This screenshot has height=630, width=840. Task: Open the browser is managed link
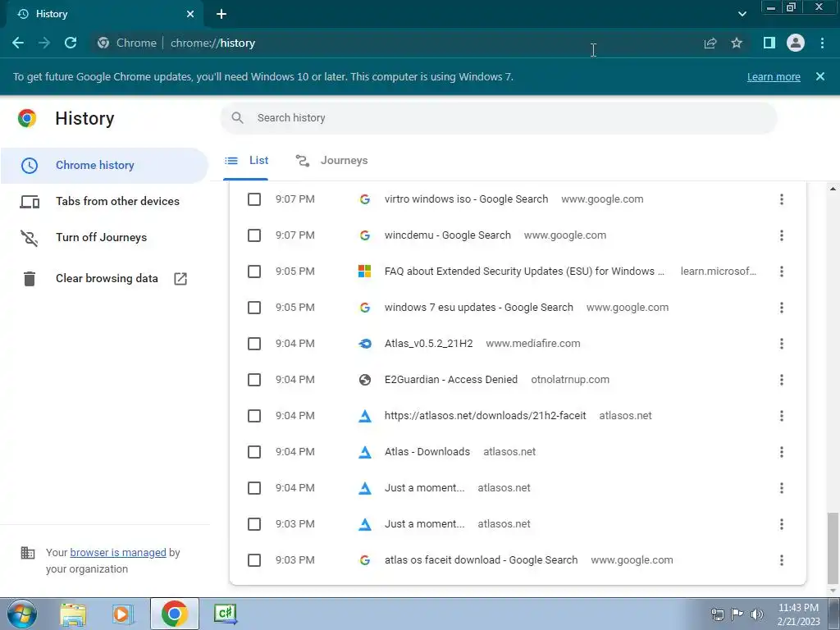click(x=118, y=552)
